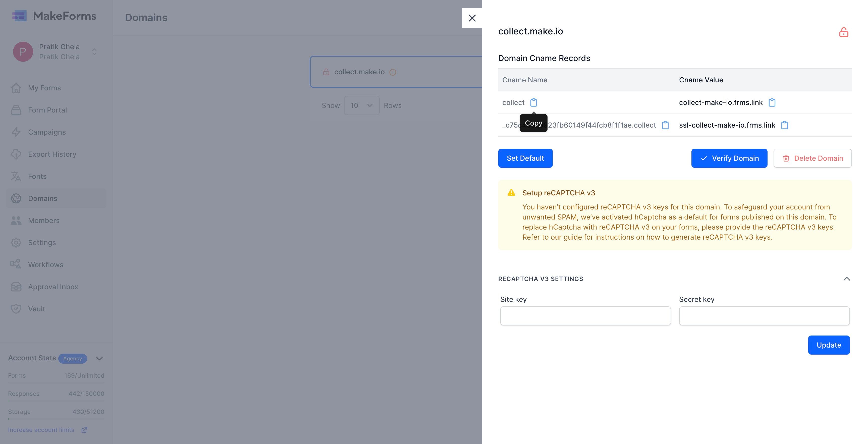Open Approval Inbox
Screen dimensions: 868x444
56,287
